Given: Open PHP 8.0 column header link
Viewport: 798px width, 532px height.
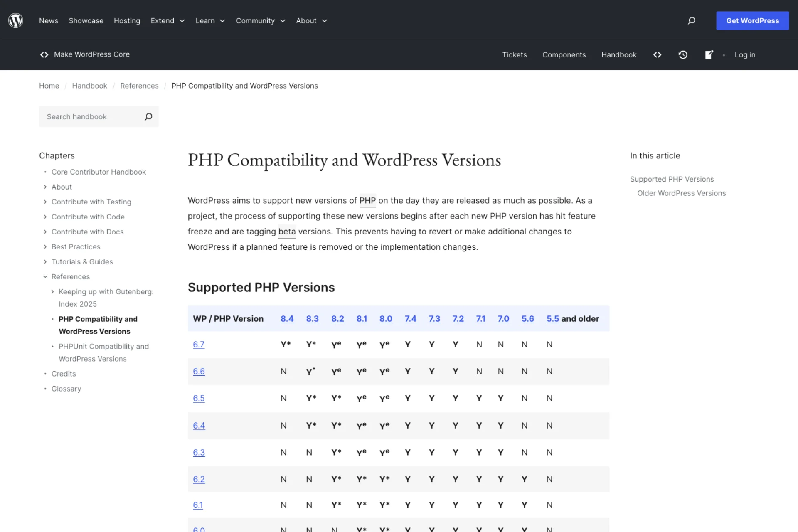Looking at the screenshot, I should click(x=386, y=319).
